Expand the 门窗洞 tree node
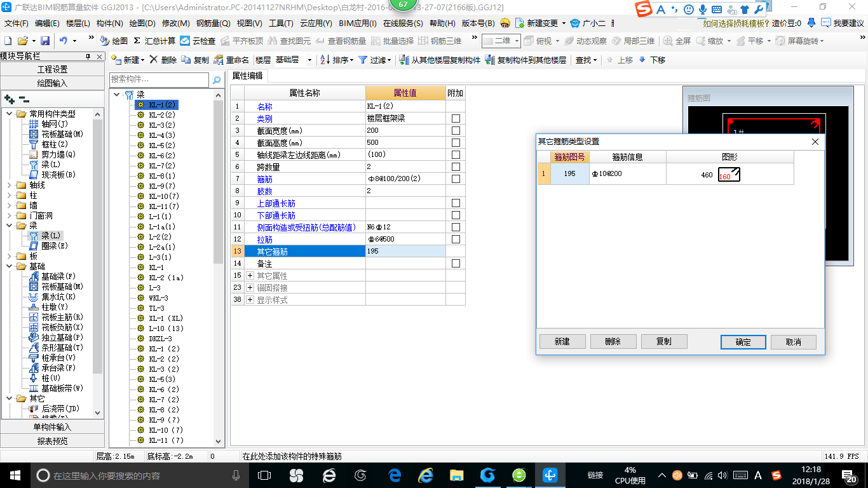The image size is (868, 488). [x=10, y=215]
